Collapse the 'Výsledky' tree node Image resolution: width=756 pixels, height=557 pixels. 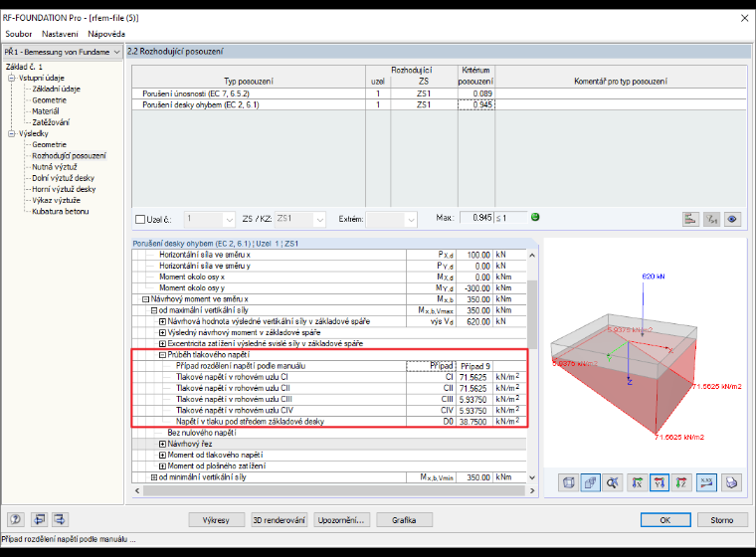[12, 133]
